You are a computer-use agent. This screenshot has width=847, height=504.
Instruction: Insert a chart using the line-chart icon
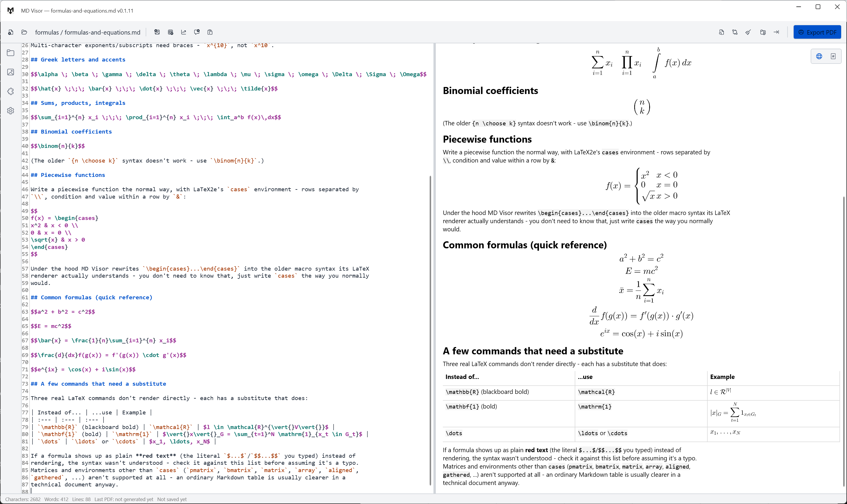pos(183,32)
